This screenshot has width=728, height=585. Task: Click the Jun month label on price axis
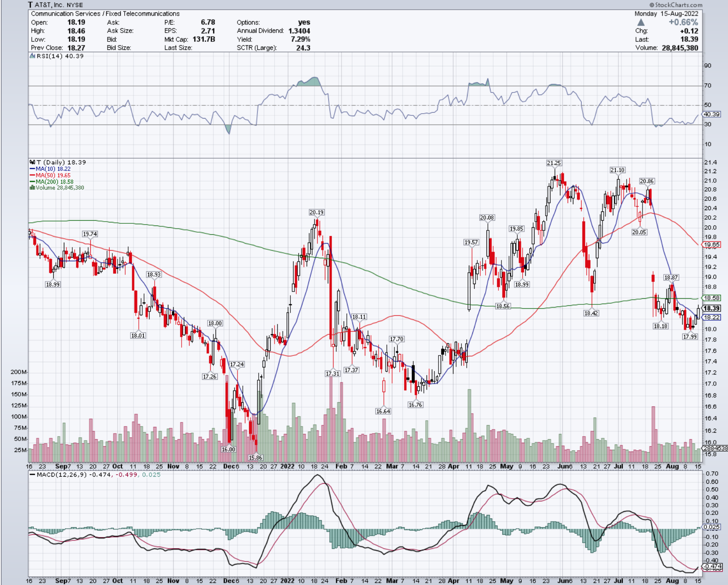563,466
